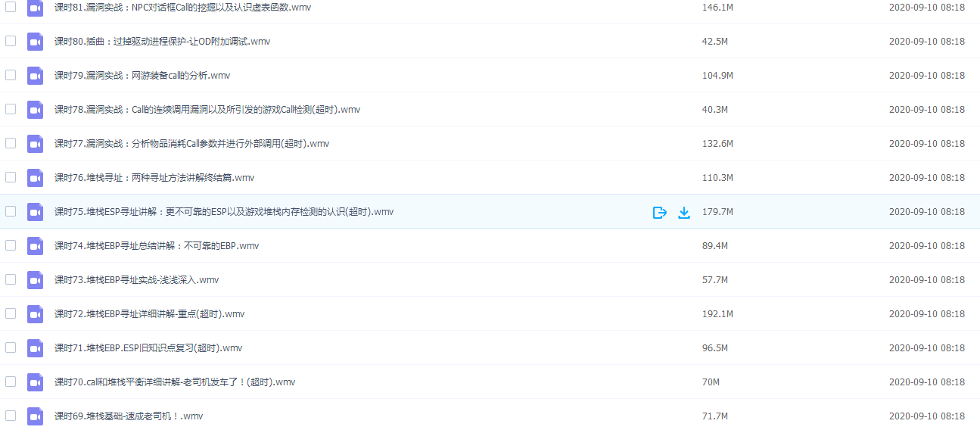Tick the checkbox for 课时69 file
Image resolution: width=980 pixels, height=430 pixels.
[x=11, y=416]
